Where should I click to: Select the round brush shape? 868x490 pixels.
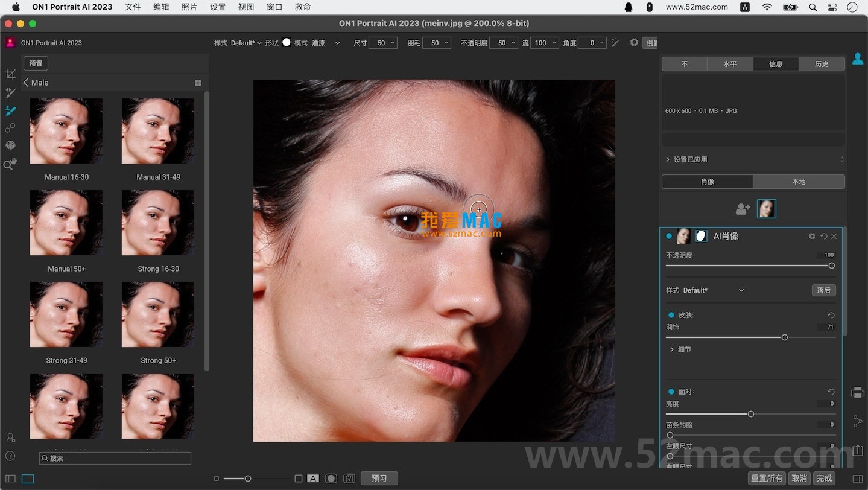[287, 42]
